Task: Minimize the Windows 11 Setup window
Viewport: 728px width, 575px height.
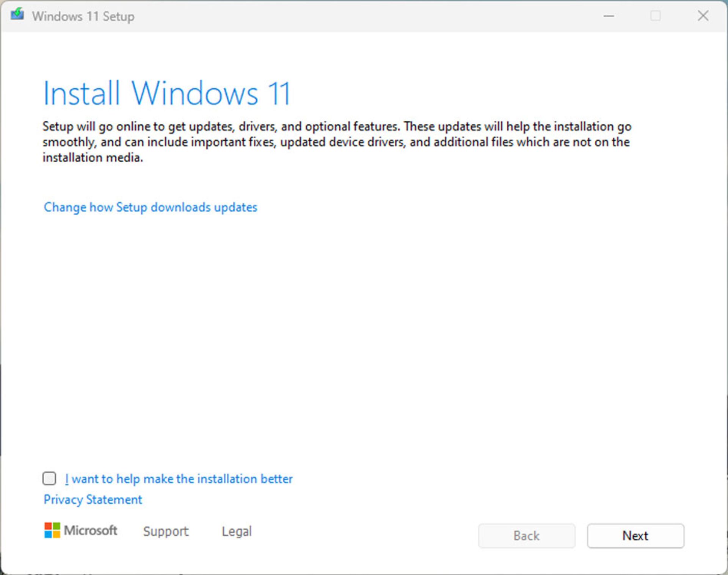Action: point(609,16)
